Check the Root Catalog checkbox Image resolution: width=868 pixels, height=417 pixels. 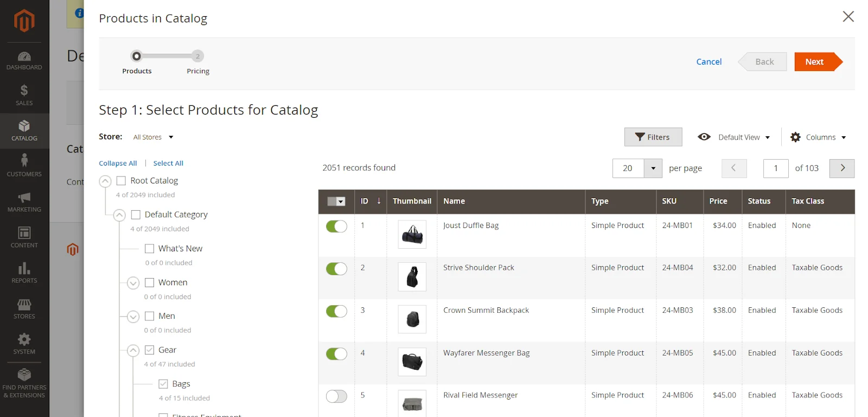pos(122,181)
